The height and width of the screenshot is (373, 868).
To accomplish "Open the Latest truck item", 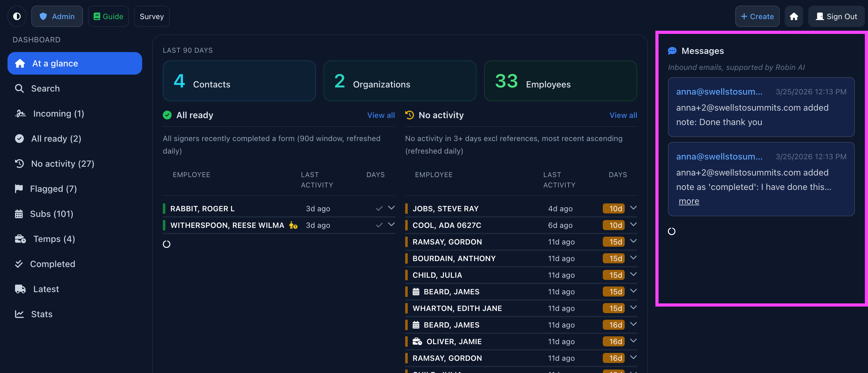I will pos(46,289).
